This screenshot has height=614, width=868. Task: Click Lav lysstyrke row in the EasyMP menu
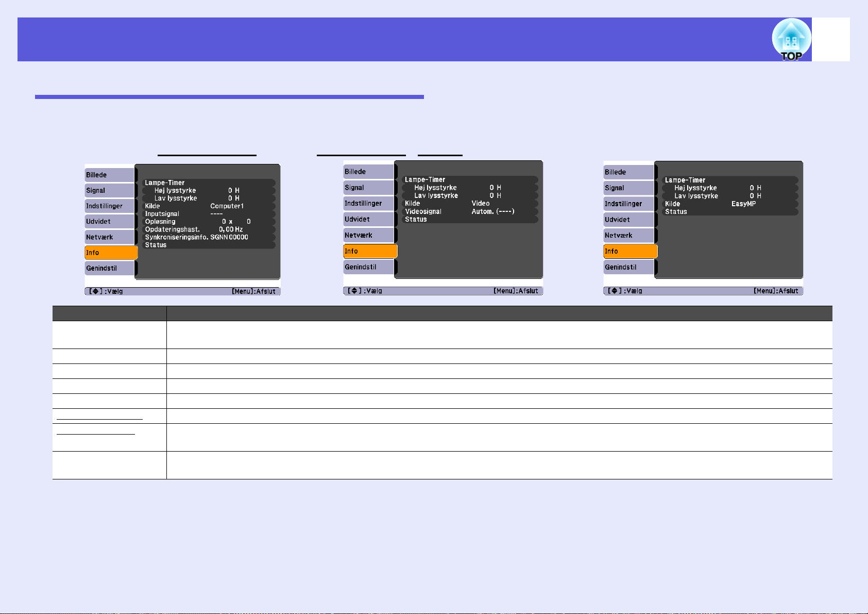click(730, 196)
